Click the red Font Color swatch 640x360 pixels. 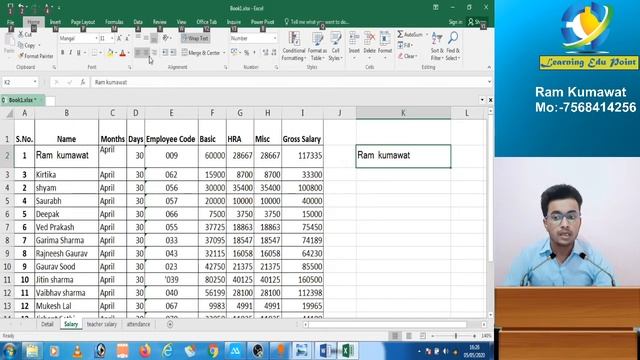point(122,53)
